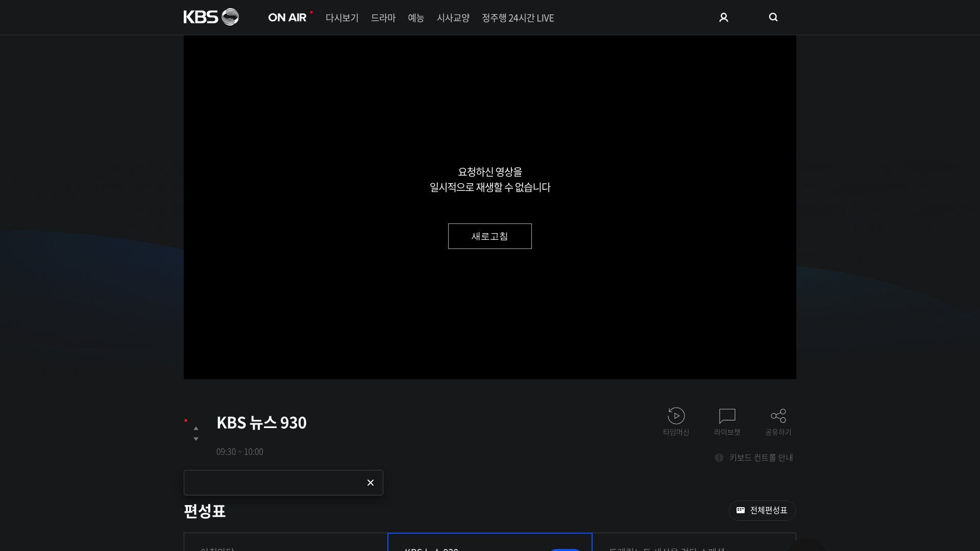The width and height of the screenshot is (980, 551).
Task: Click the 공유하기 share icon
Action: click(778, 422)
